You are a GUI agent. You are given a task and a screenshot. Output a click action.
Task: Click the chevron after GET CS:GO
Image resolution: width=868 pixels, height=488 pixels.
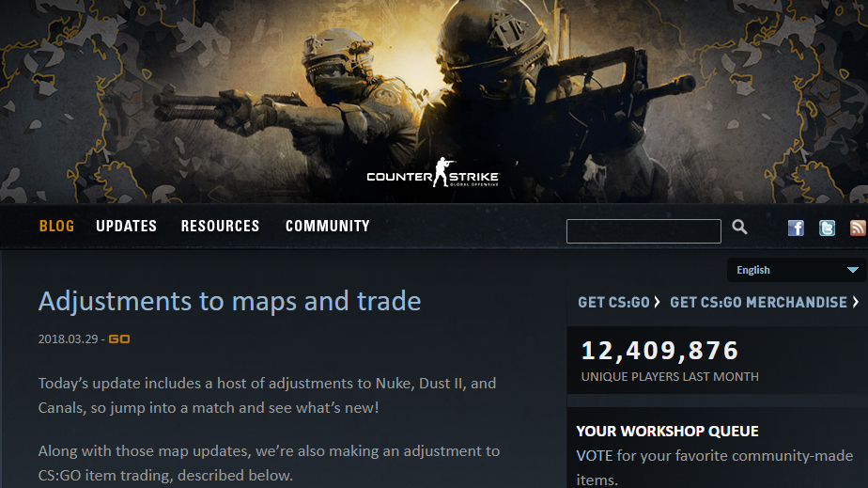coord(657,302)
